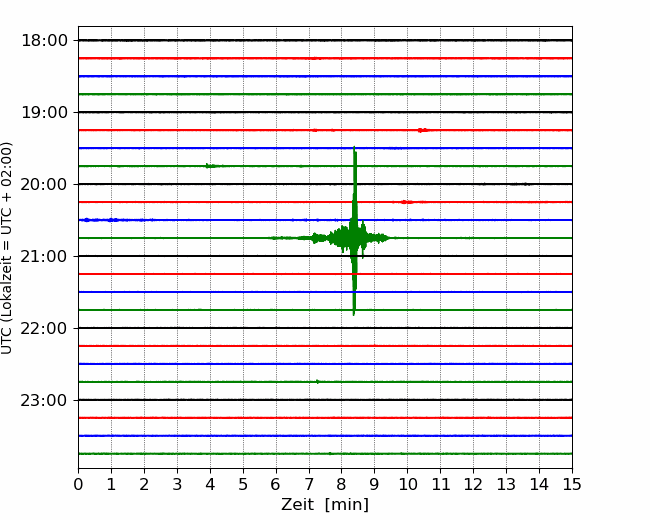Screen dimensions: 650x520
Task: Click the '0' tick on the x-axis
Action: [x=78, y=484]
